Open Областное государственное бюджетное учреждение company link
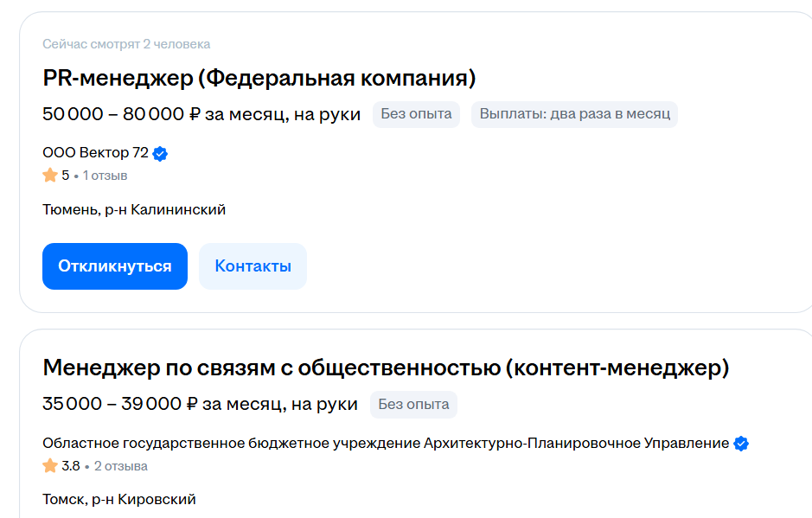 coord(386,444)
